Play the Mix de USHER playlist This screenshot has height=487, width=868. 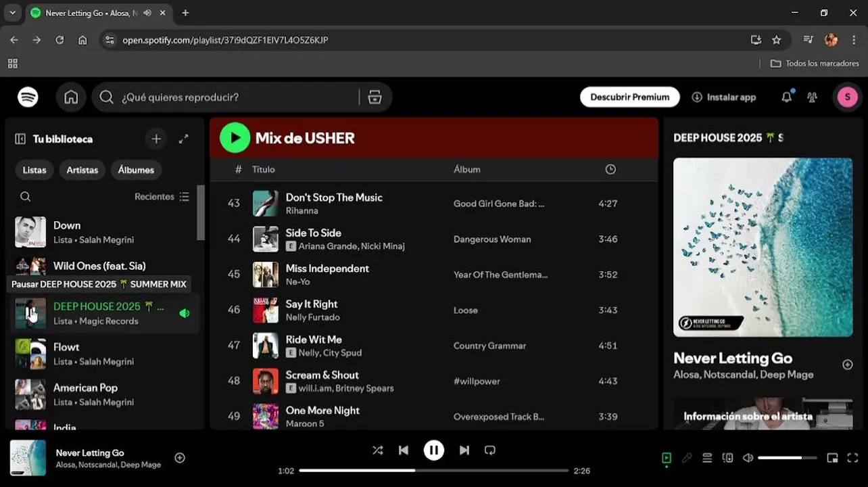(235, 138)
